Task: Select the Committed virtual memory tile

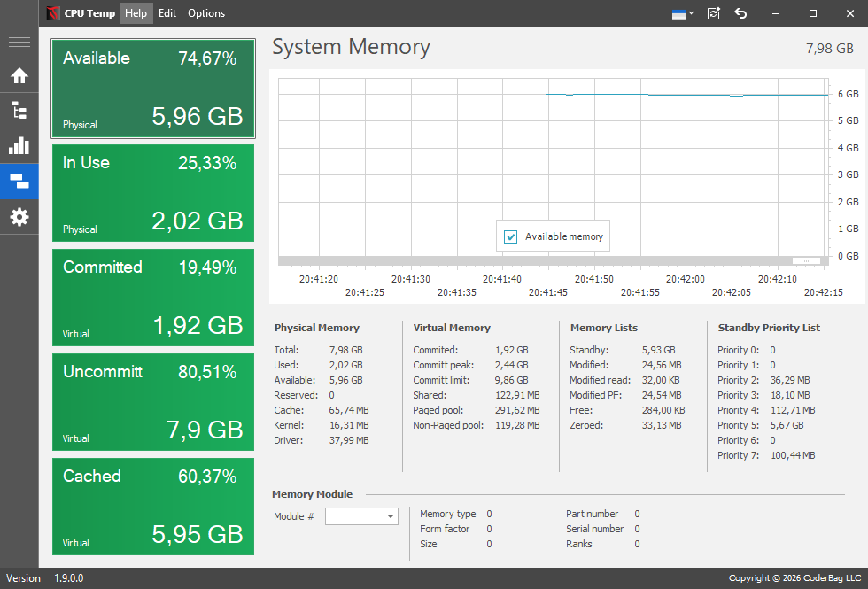Action: 153,298
